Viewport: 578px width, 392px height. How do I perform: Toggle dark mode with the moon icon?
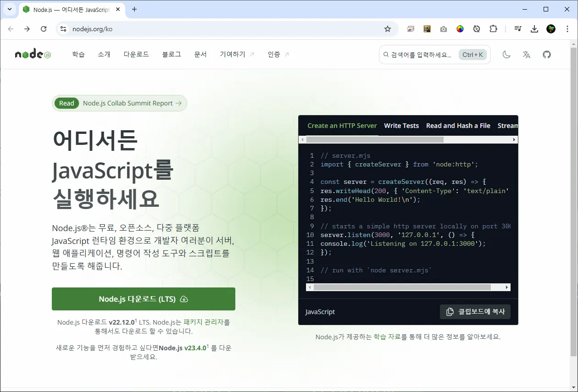(506, 55)
